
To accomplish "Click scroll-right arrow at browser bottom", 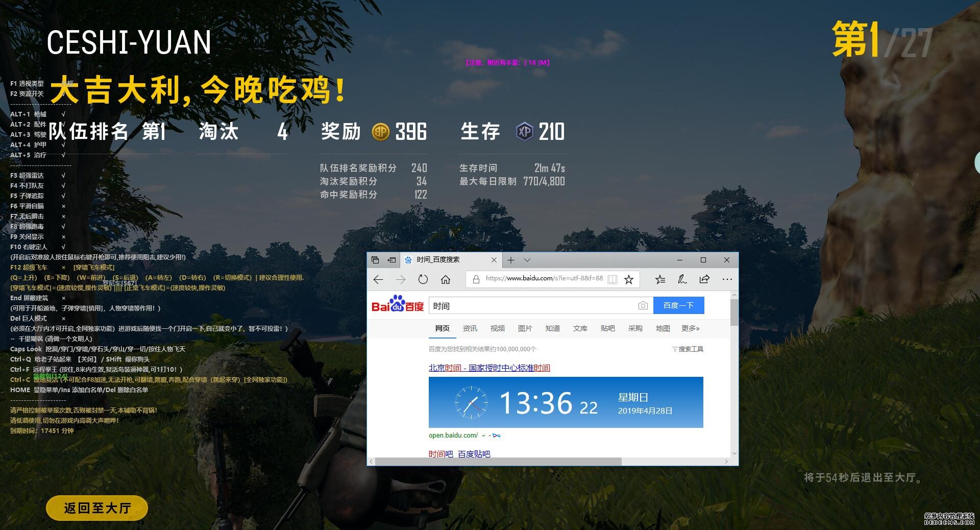I will [x=726, y=462].
